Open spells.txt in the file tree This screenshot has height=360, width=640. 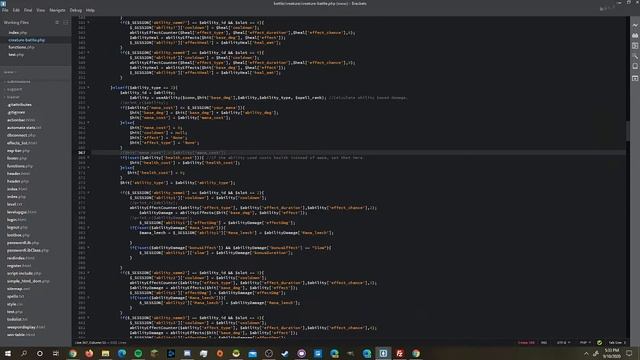pos(16,296)
